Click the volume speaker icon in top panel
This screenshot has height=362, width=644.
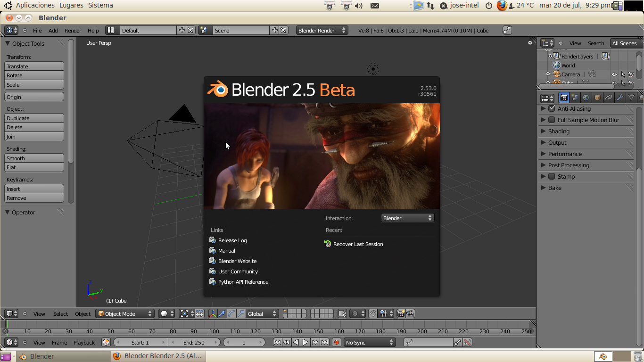[359, 6]
